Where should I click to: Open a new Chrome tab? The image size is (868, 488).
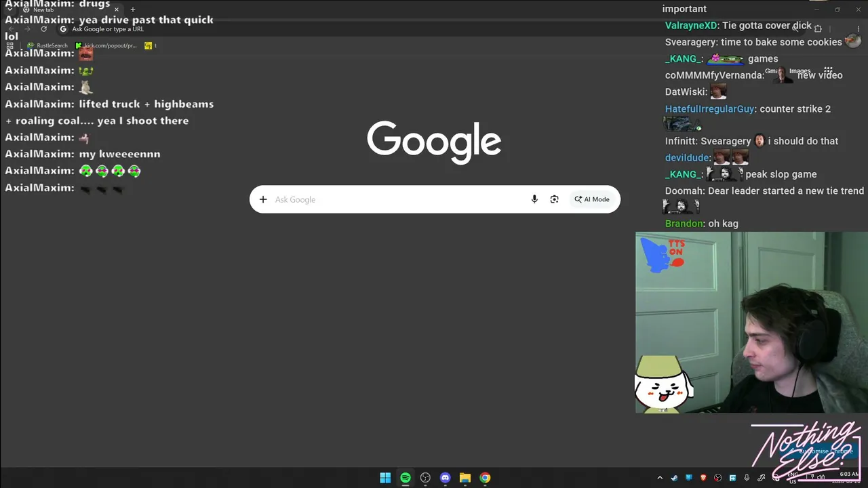coord(133,9)
